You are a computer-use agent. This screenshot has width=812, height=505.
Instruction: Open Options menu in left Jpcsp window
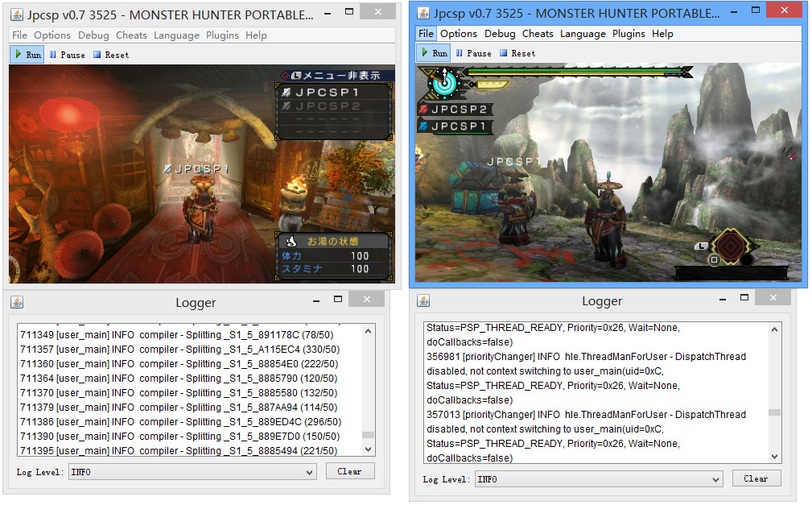(x=52, y=35)
